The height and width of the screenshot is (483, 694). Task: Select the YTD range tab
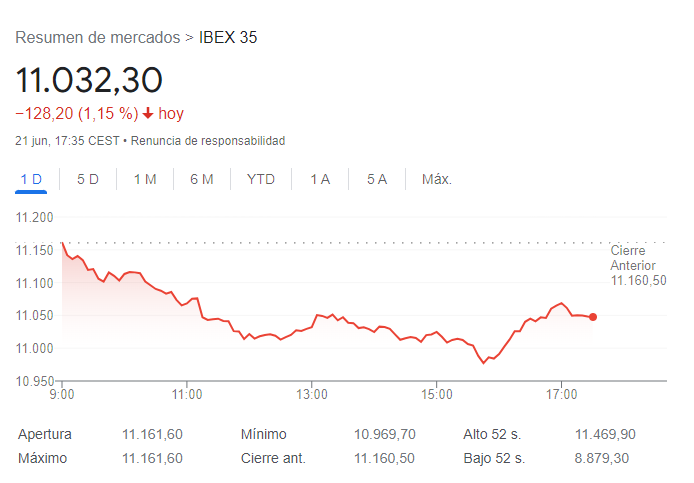coord(261,179)
